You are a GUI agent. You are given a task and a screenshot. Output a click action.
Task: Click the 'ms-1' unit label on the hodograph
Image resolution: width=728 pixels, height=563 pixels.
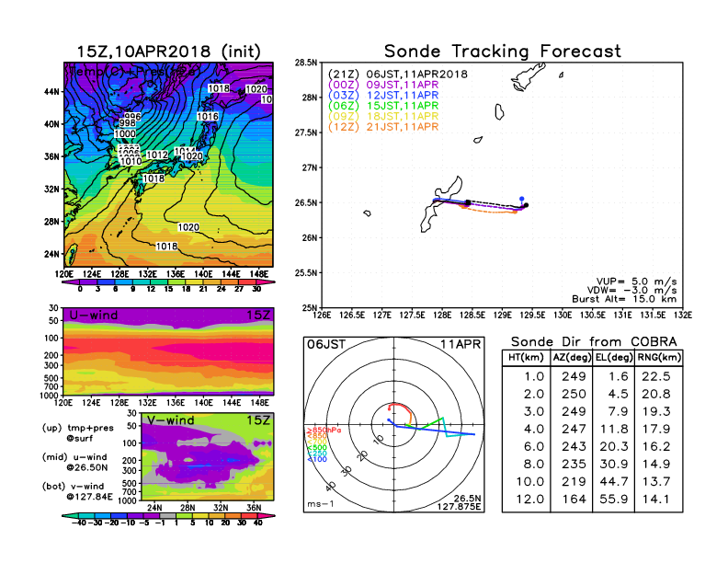click(321, 504)
